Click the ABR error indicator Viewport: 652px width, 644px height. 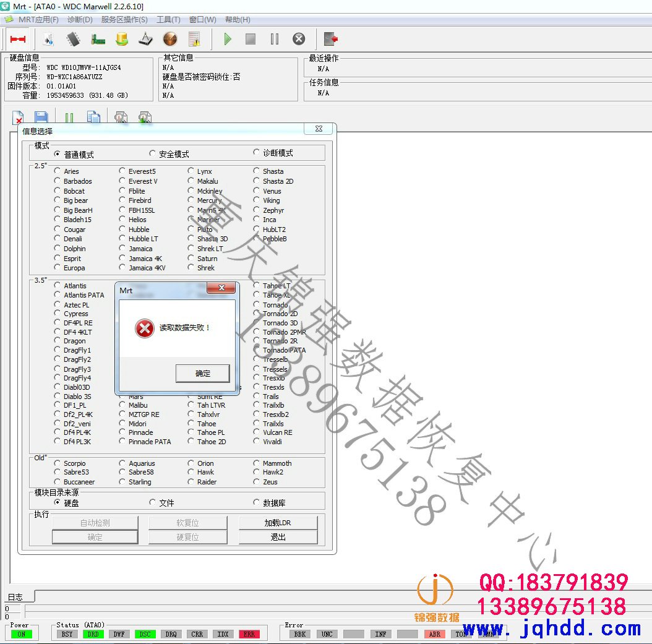434,634
